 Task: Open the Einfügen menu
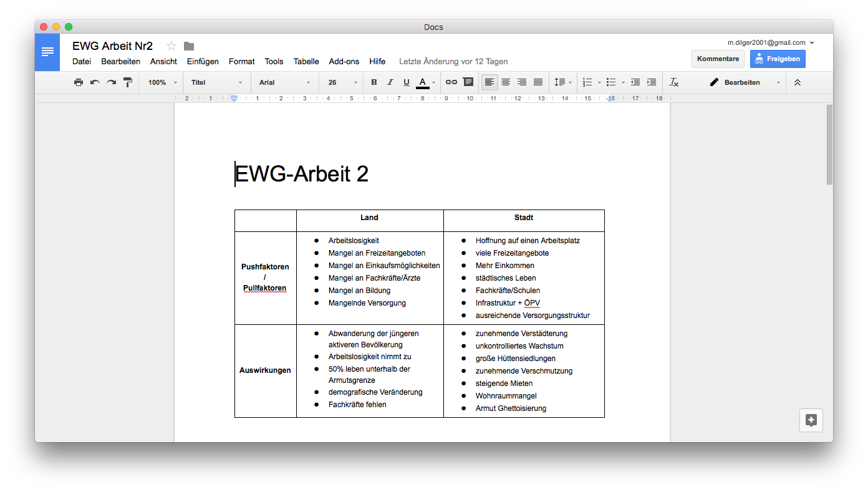[202, 61]
